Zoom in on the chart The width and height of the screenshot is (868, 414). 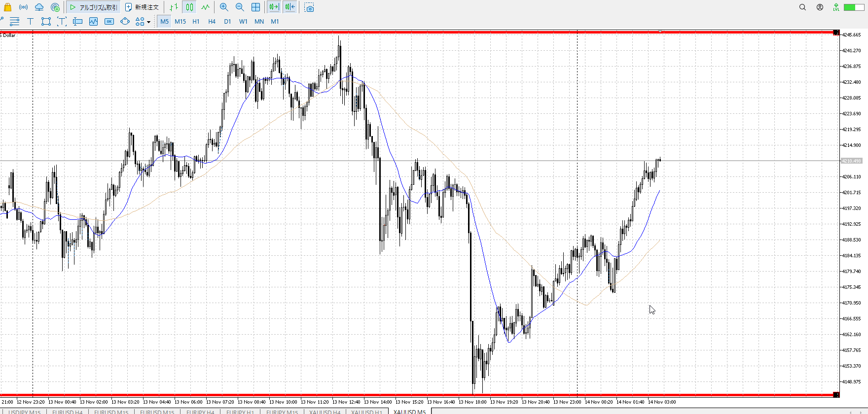[224, 7]
